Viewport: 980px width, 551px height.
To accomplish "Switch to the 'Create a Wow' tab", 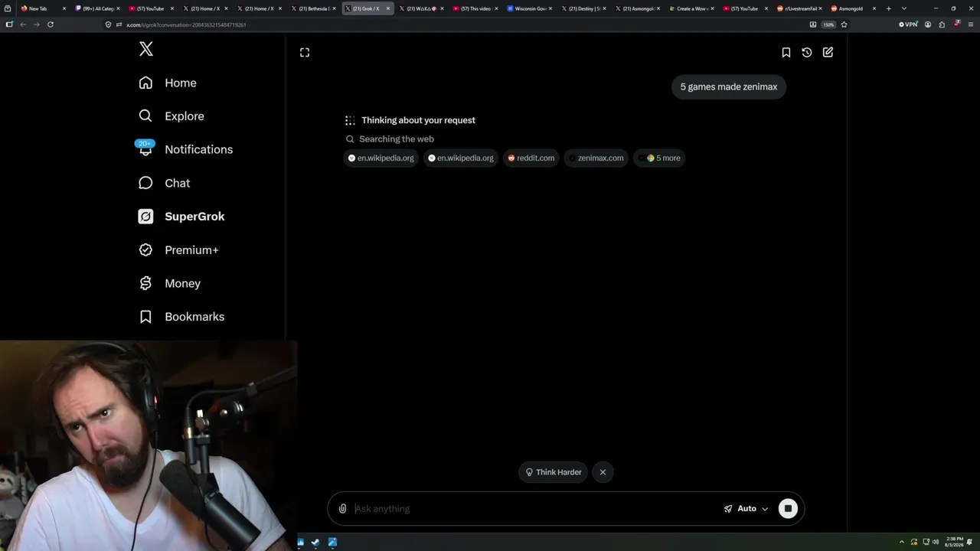I will pyautogui.click(x=692, y=8).
